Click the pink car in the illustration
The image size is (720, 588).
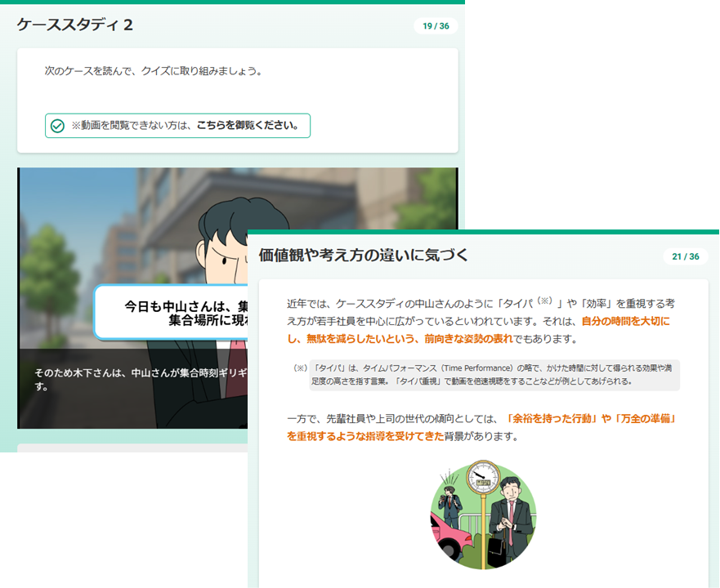pos(446,532)
